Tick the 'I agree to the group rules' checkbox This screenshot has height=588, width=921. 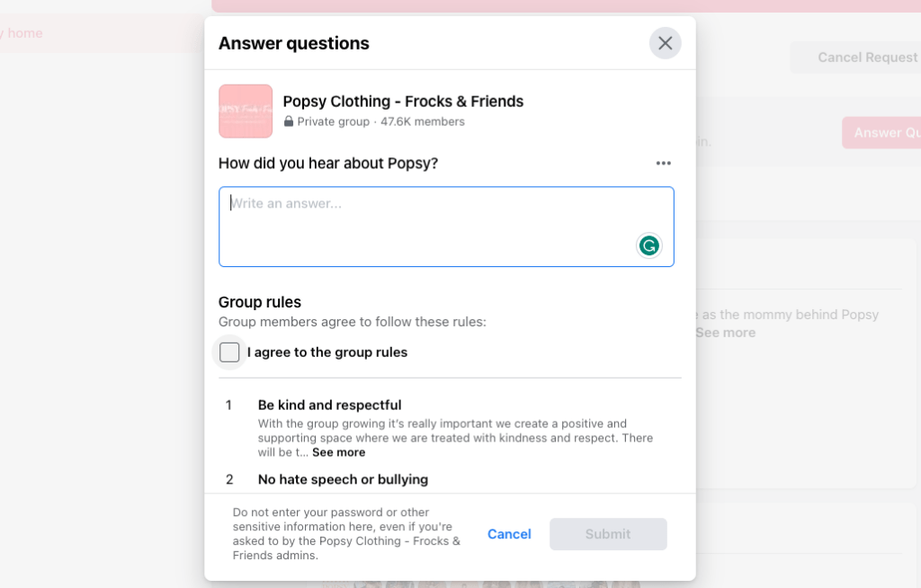(229, 352)
